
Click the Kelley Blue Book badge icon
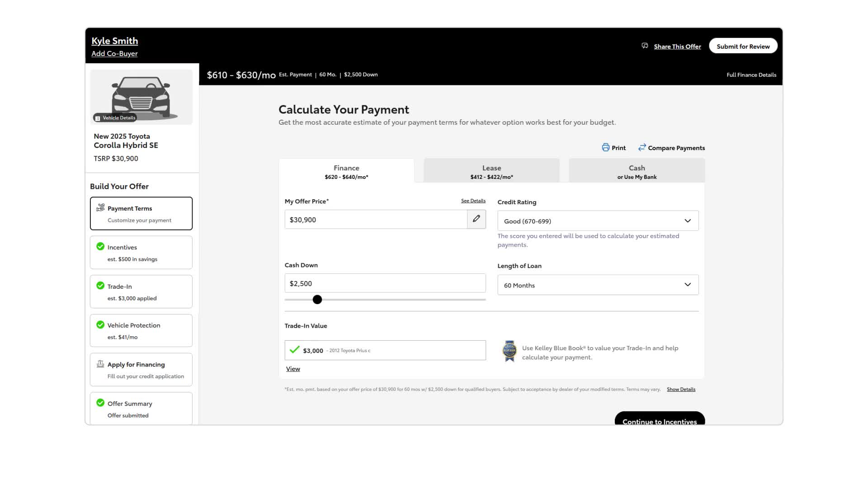509,351
